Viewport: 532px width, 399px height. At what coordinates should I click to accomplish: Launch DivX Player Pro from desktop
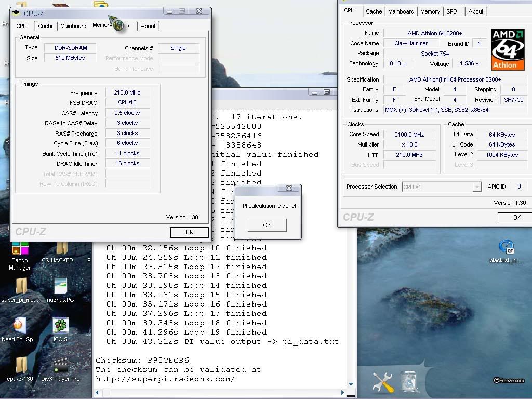[60, 366]
